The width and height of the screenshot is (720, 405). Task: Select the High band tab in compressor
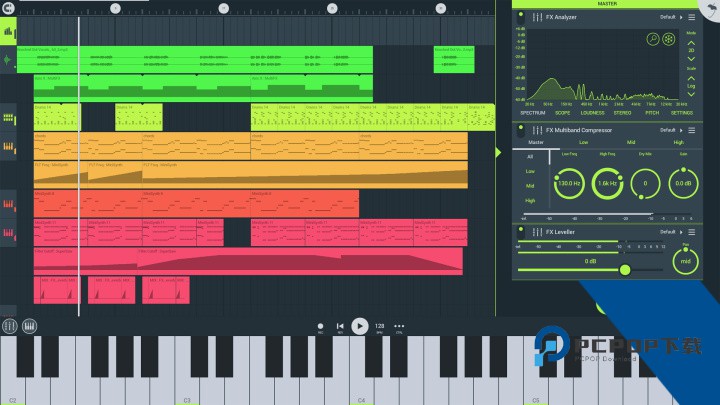point(679,143)
